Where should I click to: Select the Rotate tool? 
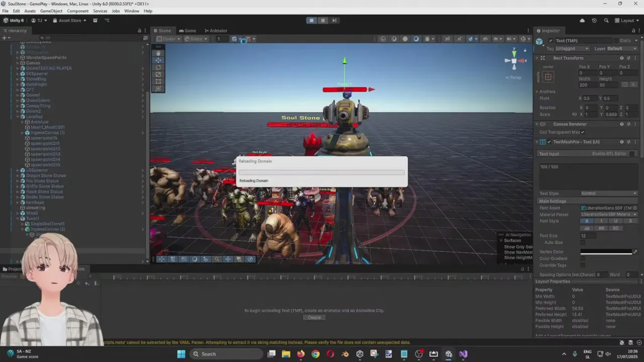pyautogui.click(x=158, y=67)
